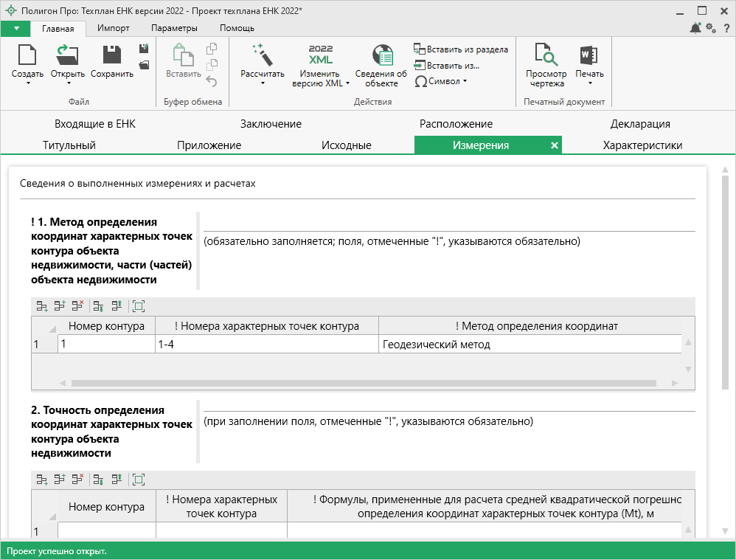Click the Рассчитать magic wand icon
The image size is (736, 560).
(262, 56)
